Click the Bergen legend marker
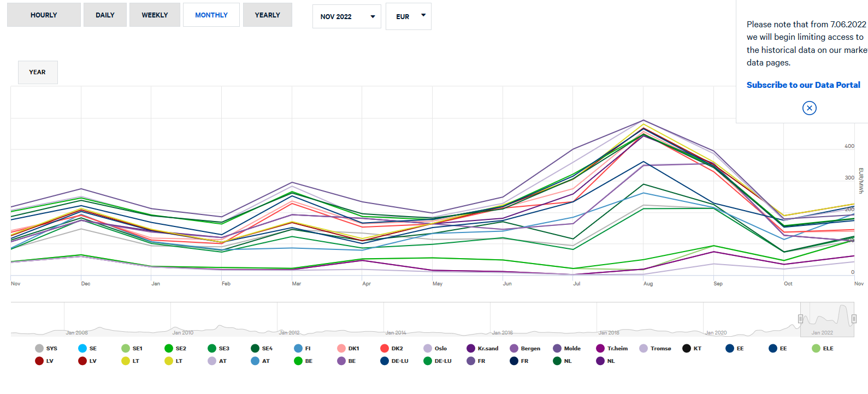The height and width of the screenshot is (394, 868). click(514, 348)
